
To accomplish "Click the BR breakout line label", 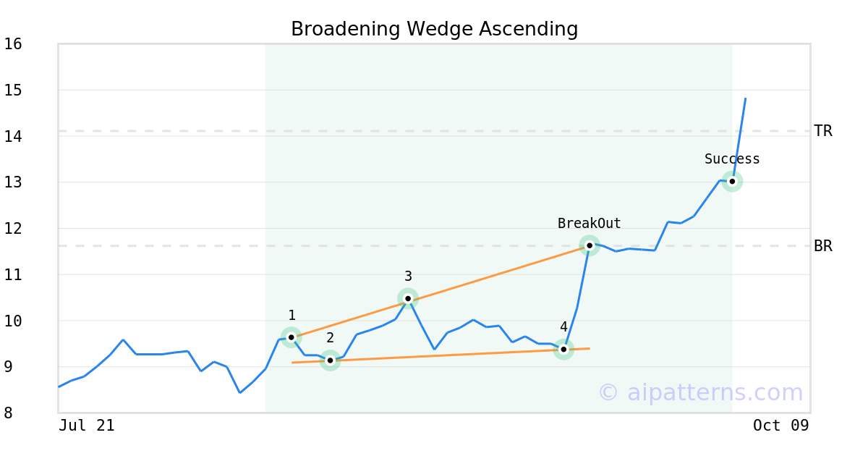I will click(x=822, y=246).
